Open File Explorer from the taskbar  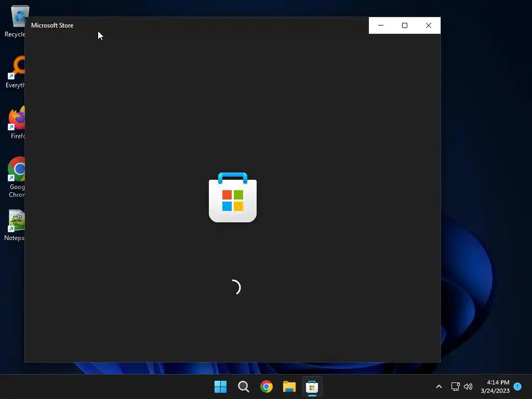289,387
